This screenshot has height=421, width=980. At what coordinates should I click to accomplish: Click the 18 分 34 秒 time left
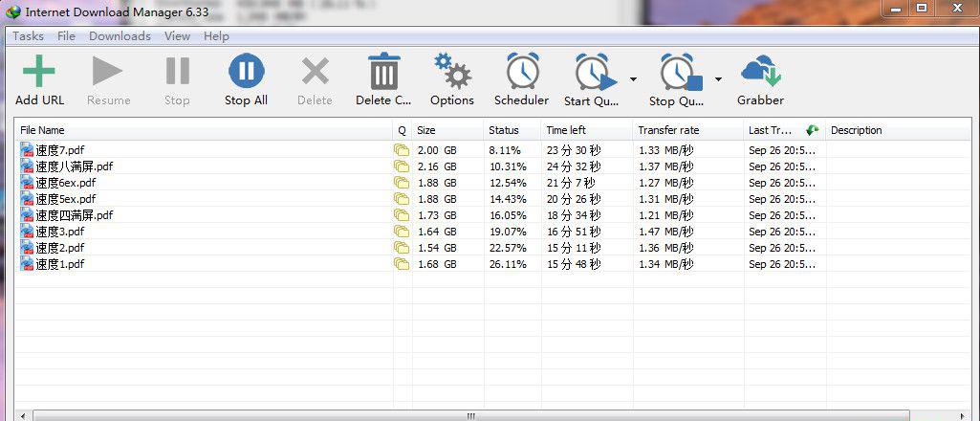(574, 215)
